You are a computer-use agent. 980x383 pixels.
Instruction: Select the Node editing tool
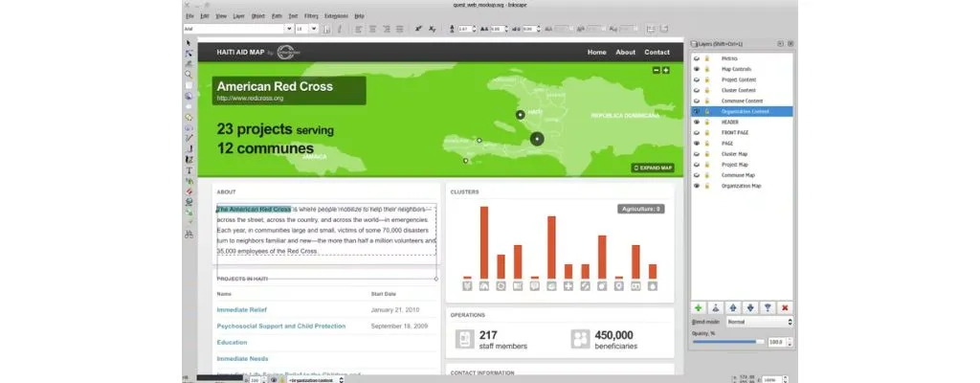(x=189, y=54)
